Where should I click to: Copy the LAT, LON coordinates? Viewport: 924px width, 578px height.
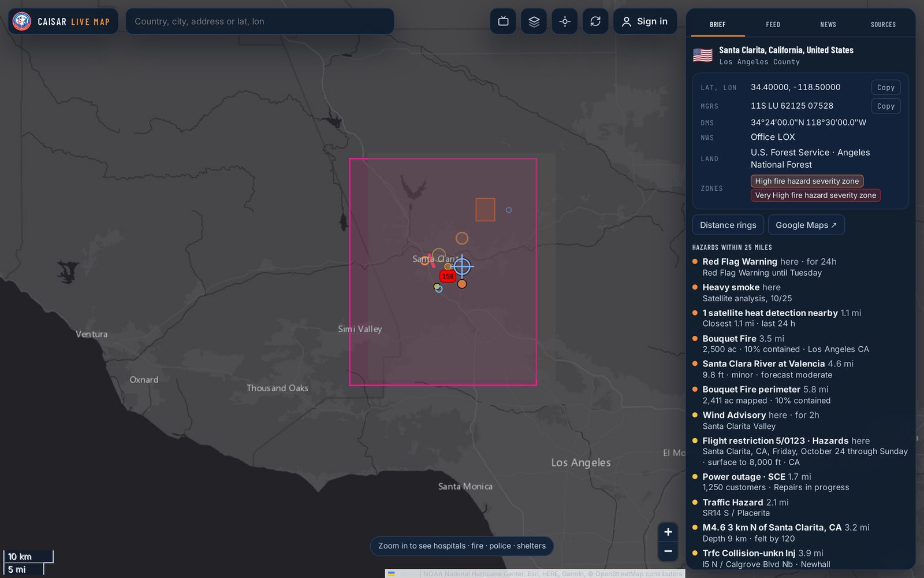coord(886,87)
